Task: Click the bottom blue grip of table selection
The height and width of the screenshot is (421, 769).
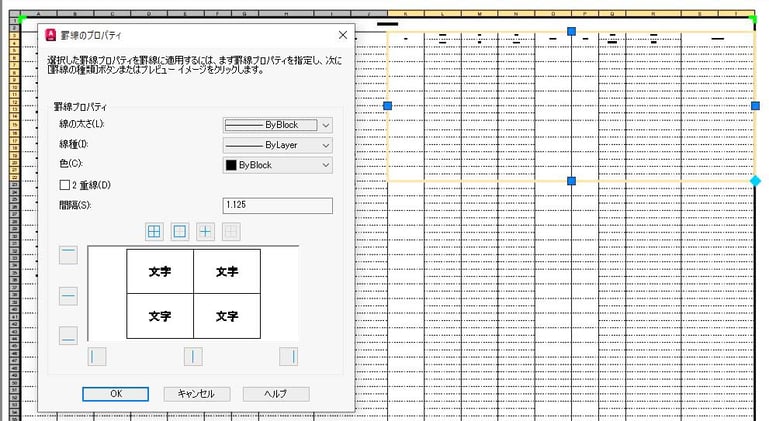Action: click(571, 181)
